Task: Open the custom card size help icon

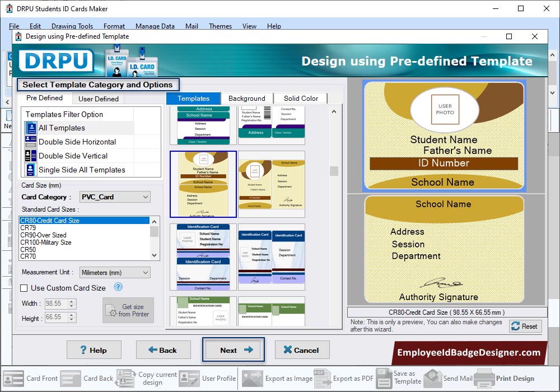Action: click(118, 287)
